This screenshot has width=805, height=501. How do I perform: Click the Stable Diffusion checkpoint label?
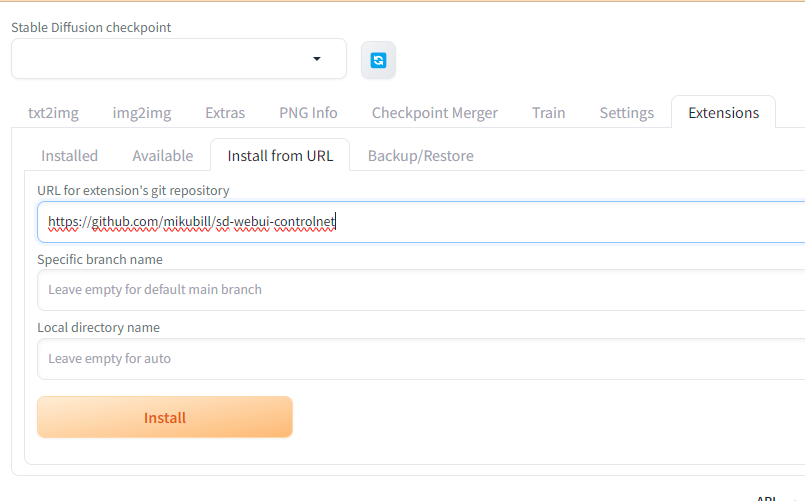[x=91, y=27]
